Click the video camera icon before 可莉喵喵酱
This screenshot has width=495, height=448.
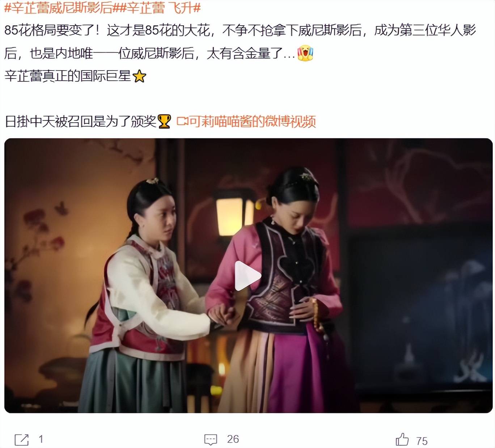coord(182,122)
